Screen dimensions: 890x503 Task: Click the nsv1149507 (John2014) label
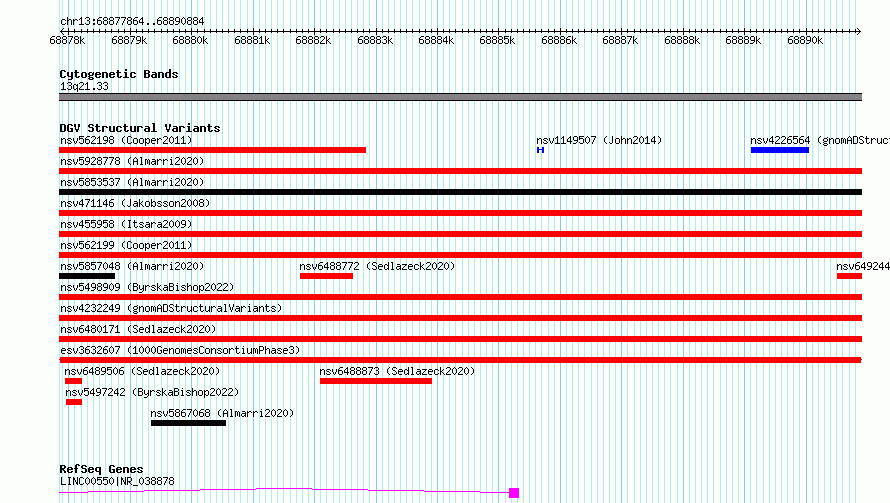point(599,140)
